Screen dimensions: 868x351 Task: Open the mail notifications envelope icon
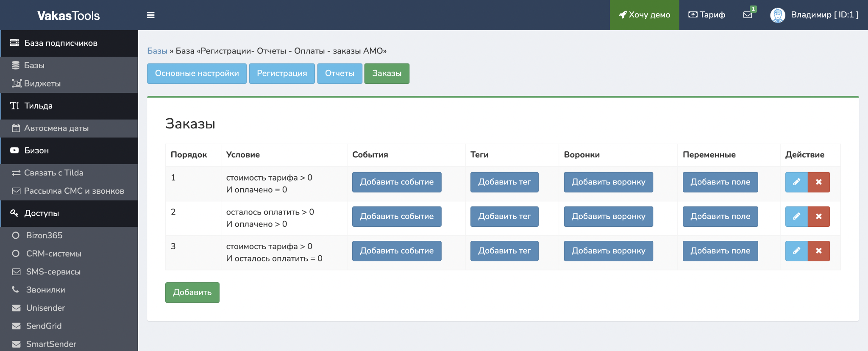coord(748,15)
